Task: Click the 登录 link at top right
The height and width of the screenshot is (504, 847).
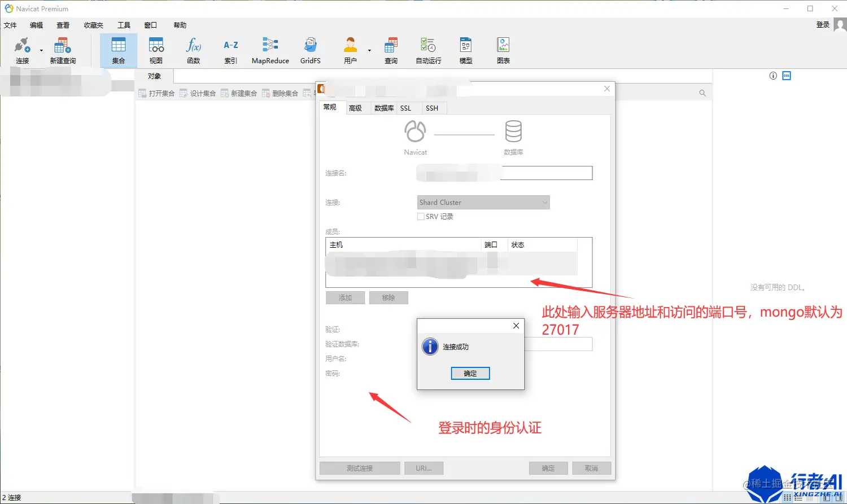Action: [823, 24]
